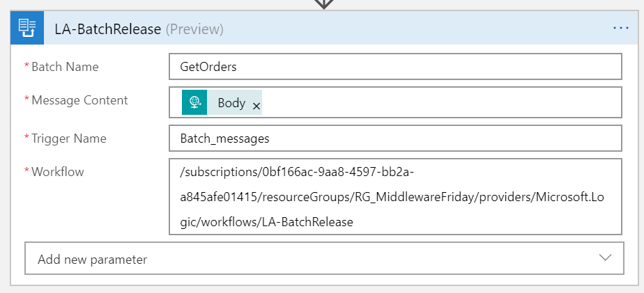
Task: Click the LA-BatchRelease batch action icon
Action: point(27,28)
